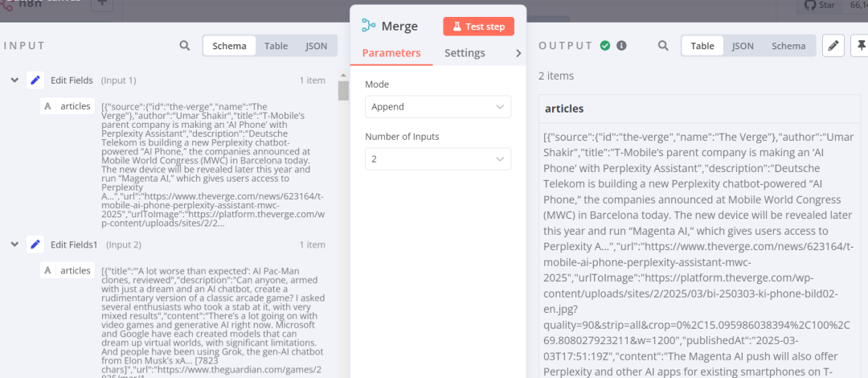The image size is (868, 378).
Task: Click the Edit Fields (Input 1) pencil icon
Action: pos(35,80)
